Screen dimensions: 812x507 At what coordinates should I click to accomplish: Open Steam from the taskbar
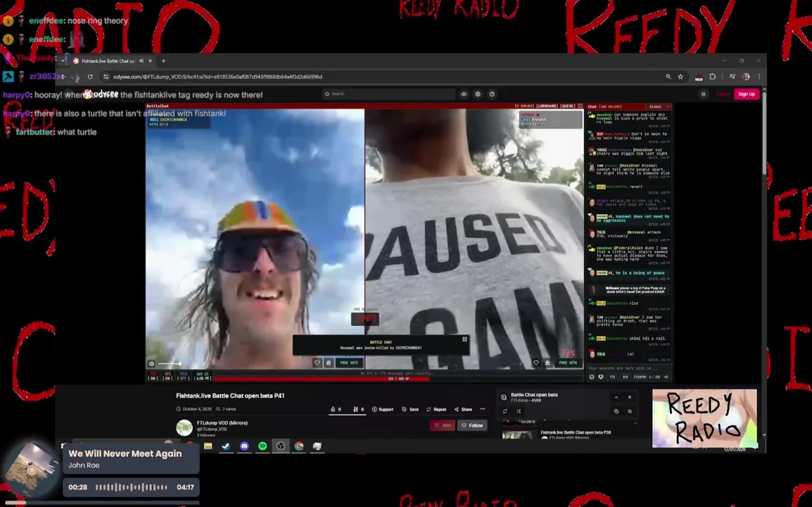(227, 446)
